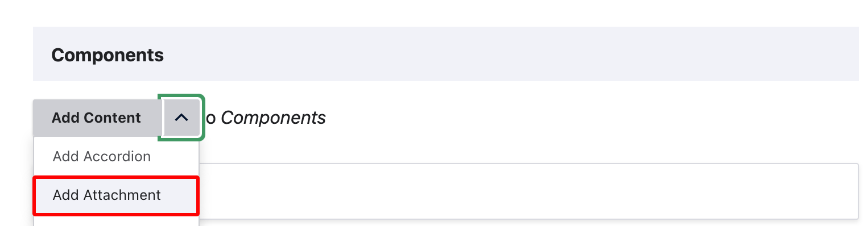
Task: Click the Components title text
Action: (x=108, y=55)
